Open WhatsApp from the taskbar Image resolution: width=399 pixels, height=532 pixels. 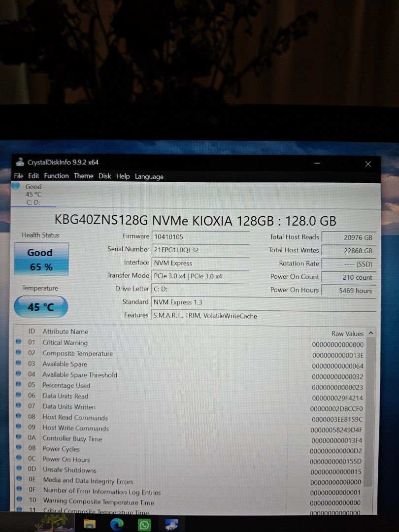pyautogui.click(x=144, y=525)
